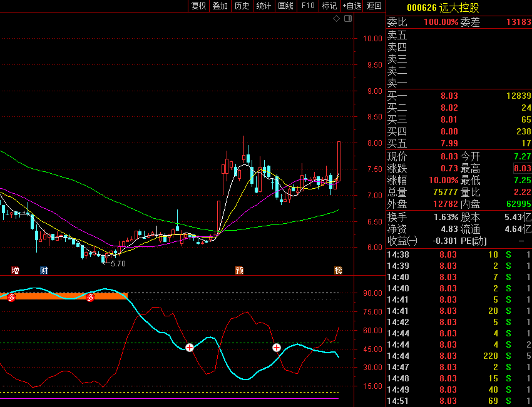
Task: Click the 返回 back button
Action: coord(374,6)
